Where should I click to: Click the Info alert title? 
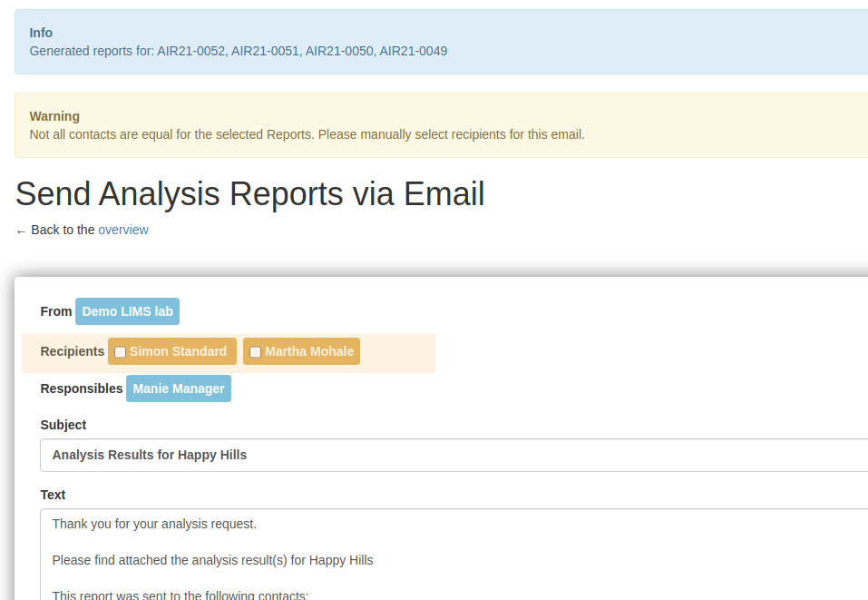click(x=41, y=33)
